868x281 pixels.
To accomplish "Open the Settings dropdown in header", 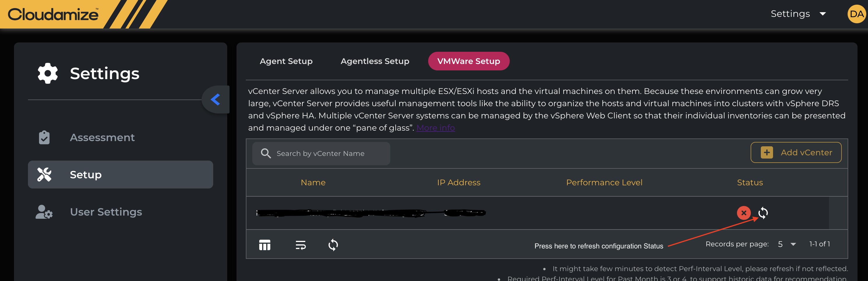I will coord(797,14).
